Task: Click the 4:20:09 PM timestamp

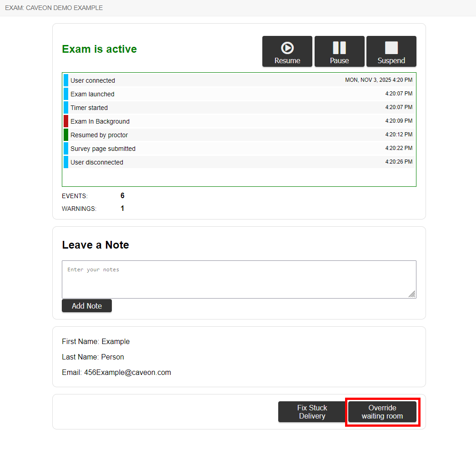Action: (399, 121)
